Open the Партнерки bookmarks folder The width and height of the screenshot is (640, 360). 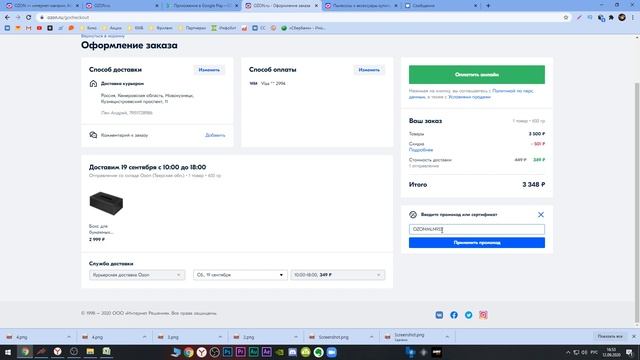pyautogui.click(x=192, y=28)
